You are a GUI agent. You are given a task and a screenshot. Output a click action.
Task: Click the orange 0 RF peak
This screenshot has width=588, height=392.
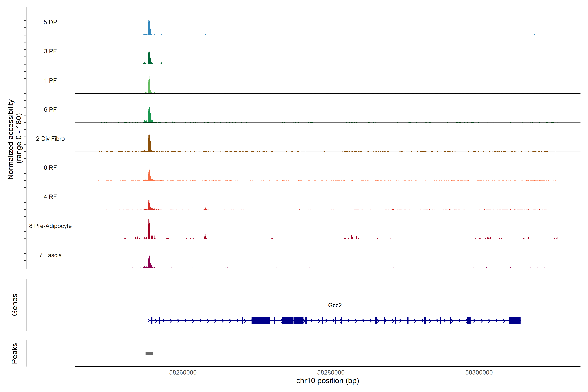coord(149,175)
